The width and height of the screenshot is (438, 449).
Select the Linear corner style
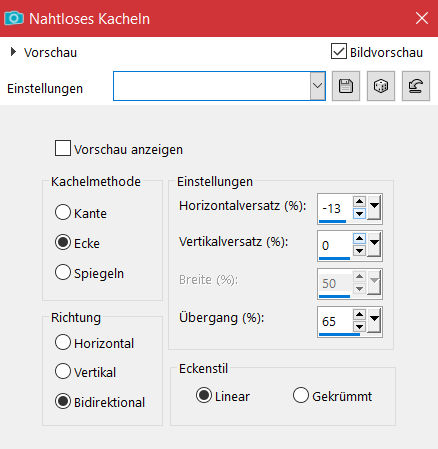point(204,395)
